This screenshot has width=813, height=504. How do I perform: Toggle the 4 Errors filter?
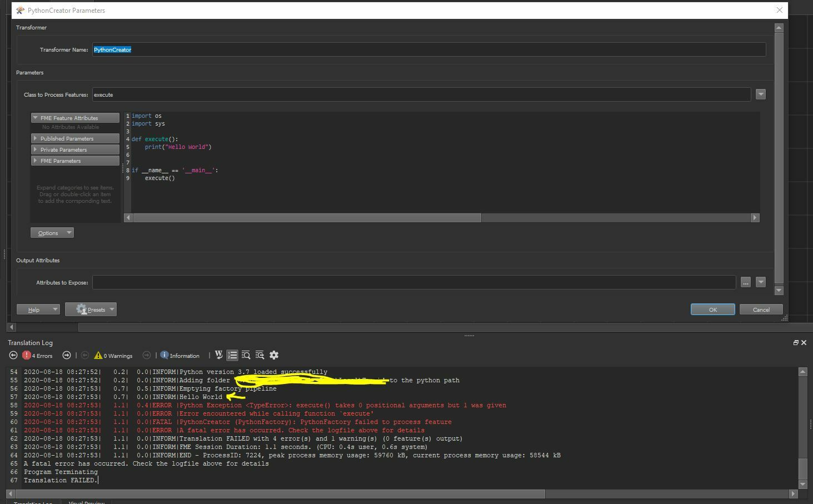pyautogui.click(x=37, y=355)
